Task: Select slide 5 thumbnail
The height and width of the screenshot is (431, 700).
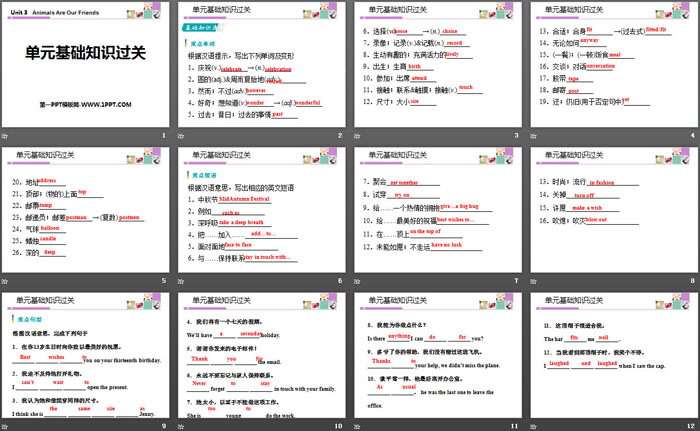Action: tap(85, 210)
